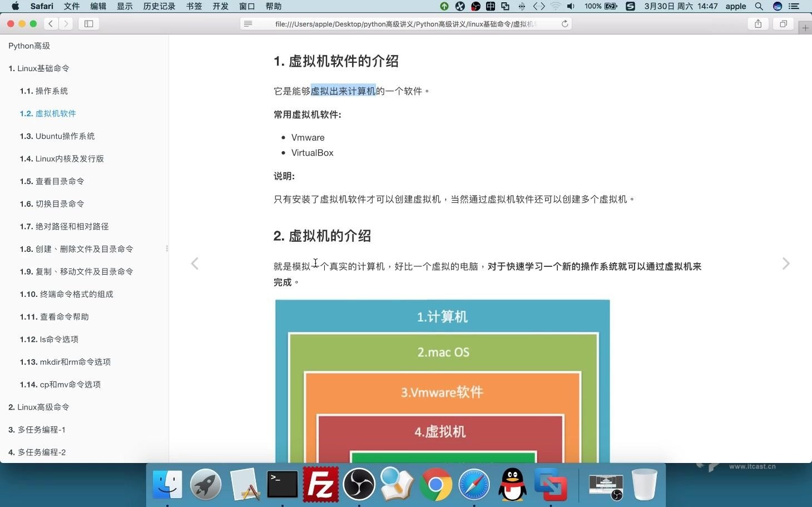The width and height of the screenshot is (812, 507).
Task: Click the reload page icon
Action: click(565, 24)
